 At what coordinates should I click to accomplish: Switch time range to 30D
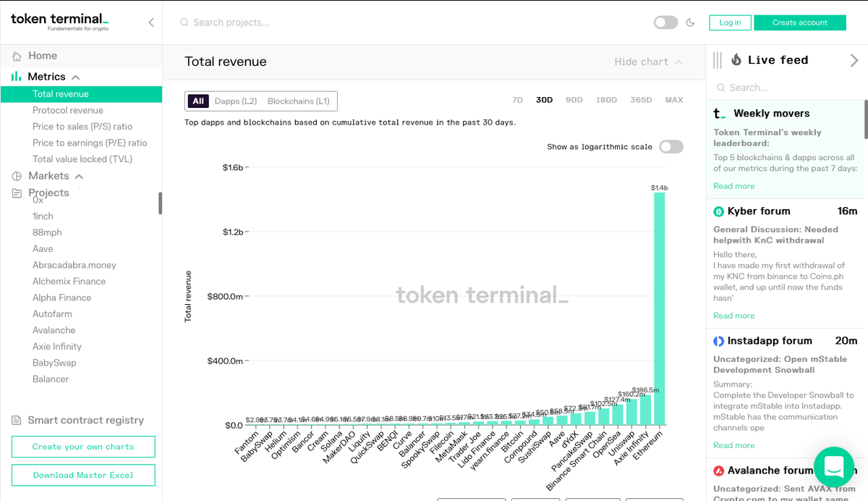pos(544,100)
